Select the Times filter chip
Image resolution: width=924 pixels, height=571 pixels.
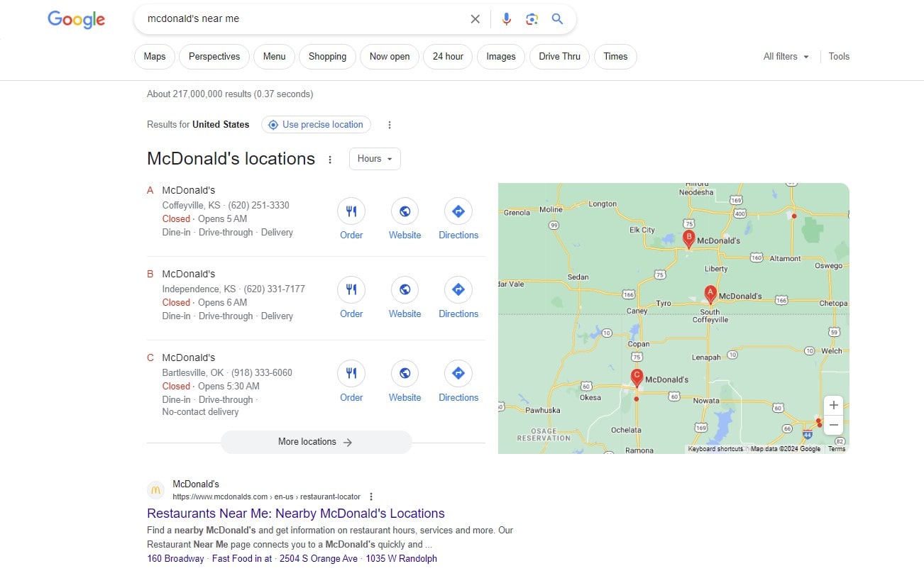click(615, 57)
